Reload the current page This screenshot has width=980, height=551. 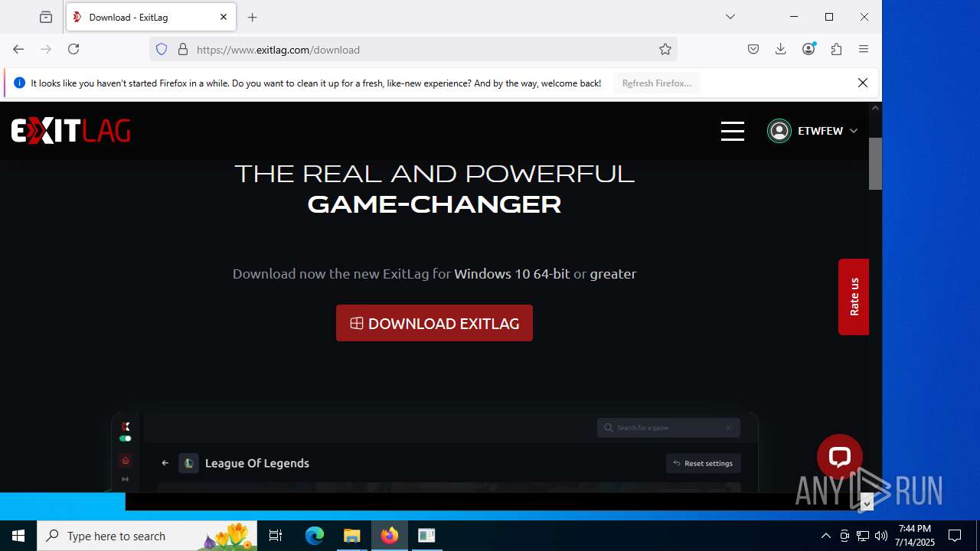coord(73,49)
